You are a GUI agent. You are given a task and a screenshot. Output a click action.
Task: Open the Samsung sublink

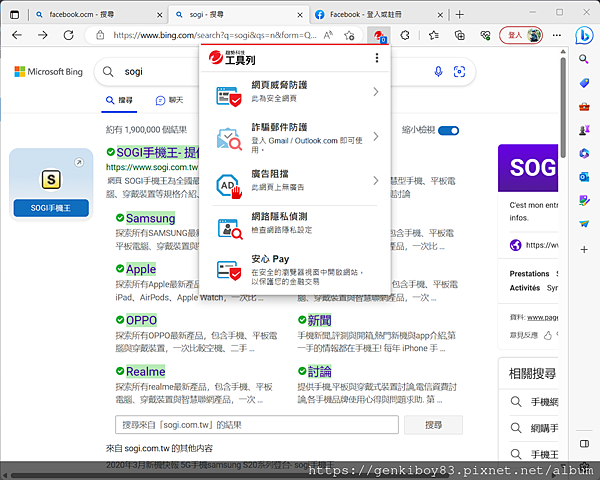(x=150, y=218)
